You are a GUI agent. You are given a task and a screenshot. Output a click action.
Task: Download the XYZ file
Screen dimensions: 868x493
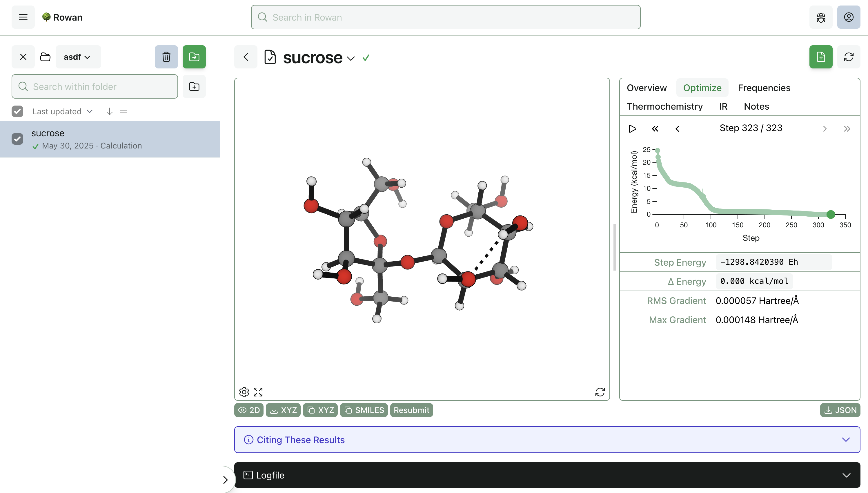(283, 410)
